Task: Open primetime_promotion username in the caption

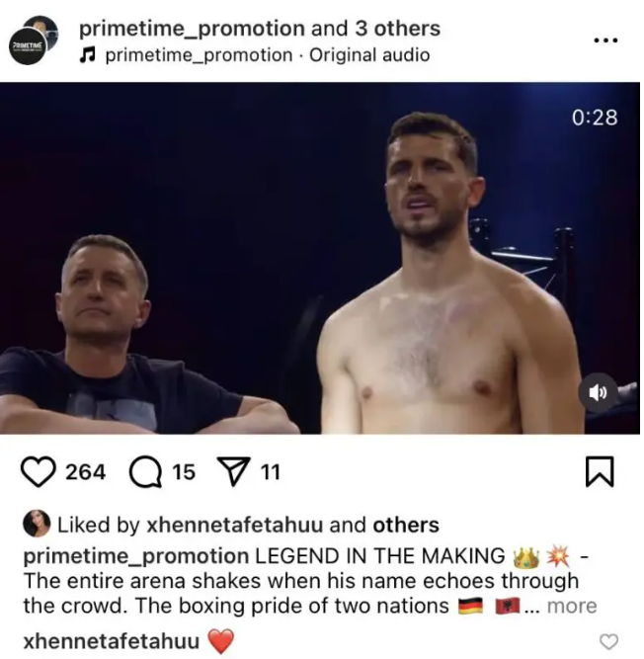Action: [136, 556]
